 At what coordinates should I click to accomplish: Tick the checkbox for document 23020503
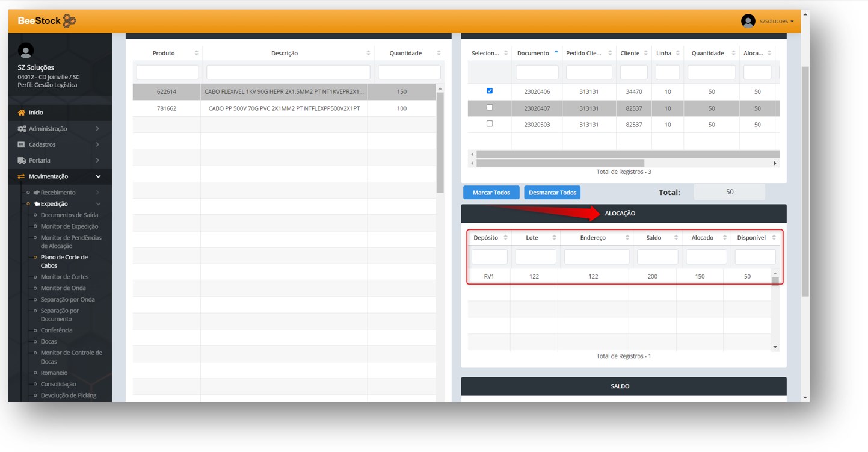[x=489, y=123]
